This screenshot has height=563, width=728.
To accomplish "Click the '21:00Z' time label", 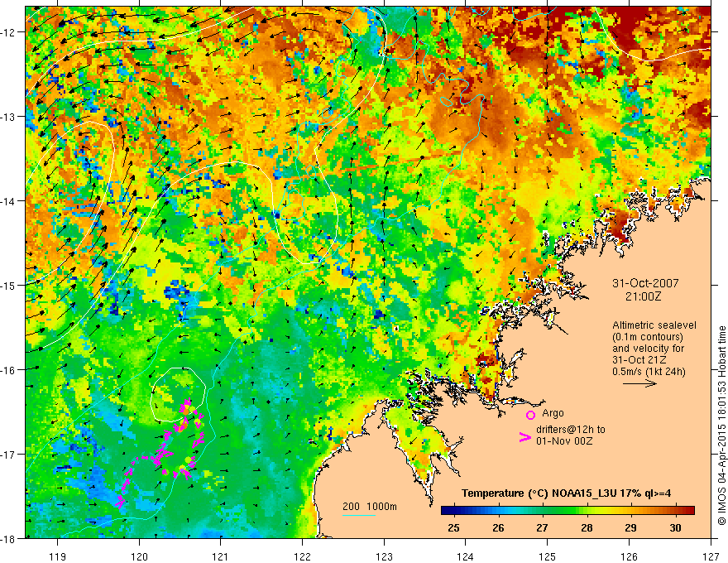I will (643, 296).
